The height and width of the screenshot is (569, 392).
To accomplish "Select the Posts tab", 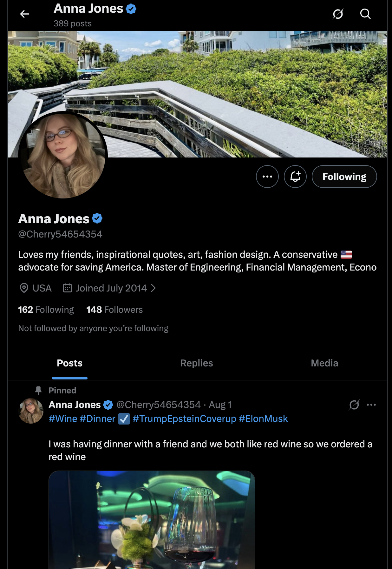I will pyautogui.click(x=70, y=363).
